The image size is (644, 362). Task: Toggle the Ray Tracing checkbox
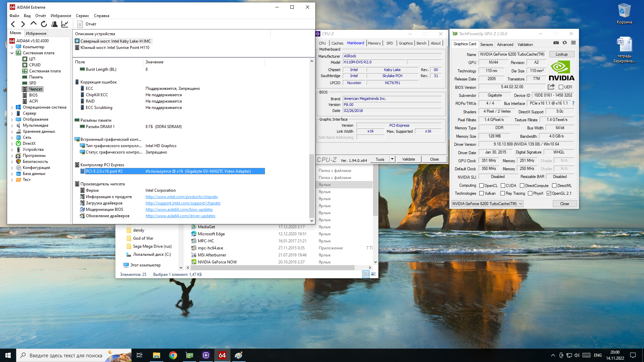(502, 193)
